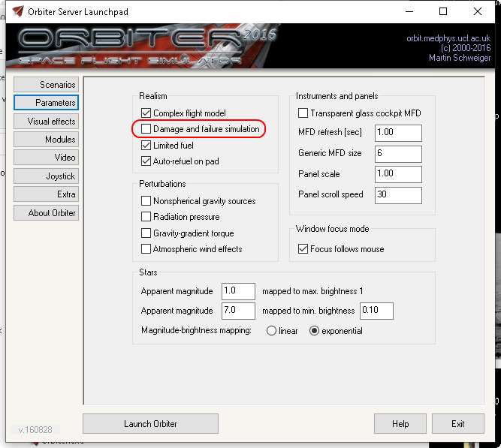Click the Exit button
Screen dimensions: 501x448
458,424
